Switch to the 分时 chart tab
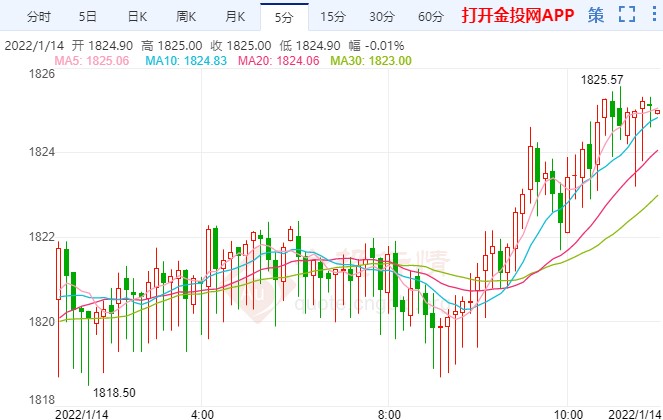 click(38, 16)
